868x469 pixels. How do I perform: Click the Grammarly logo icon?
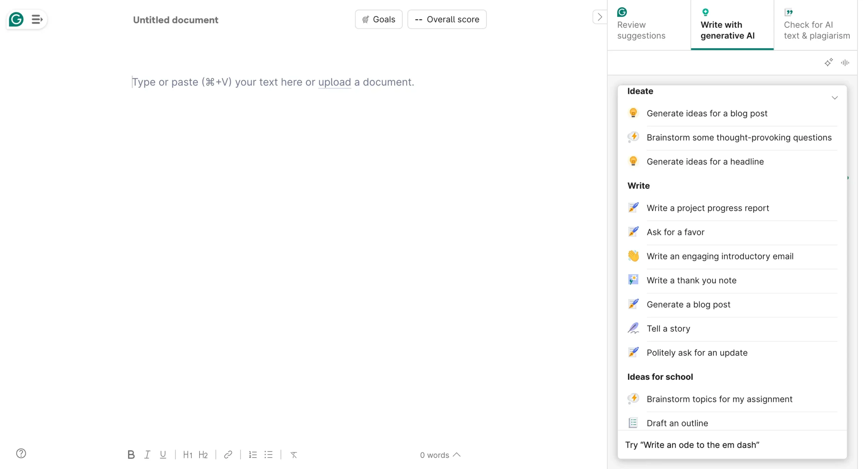pyautogui.click(x=16, y=19)
